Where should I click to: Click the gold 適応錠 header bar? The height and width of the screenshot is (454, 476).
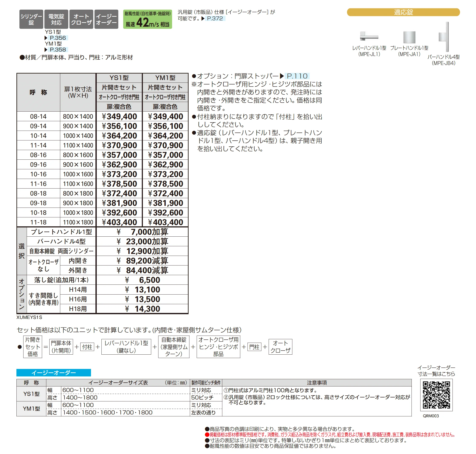click(403, 12)
